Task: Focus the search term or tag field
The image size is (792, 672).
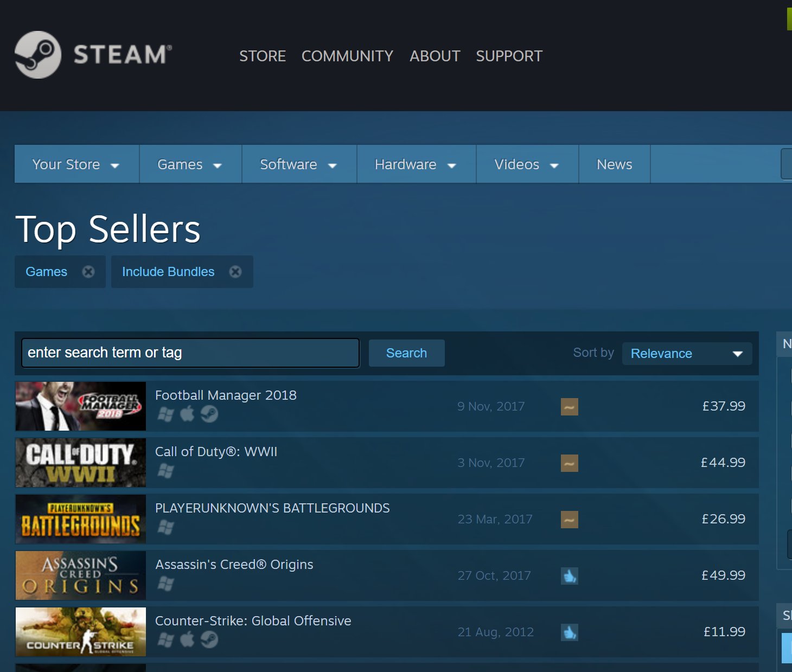Action: coord(190,353)
